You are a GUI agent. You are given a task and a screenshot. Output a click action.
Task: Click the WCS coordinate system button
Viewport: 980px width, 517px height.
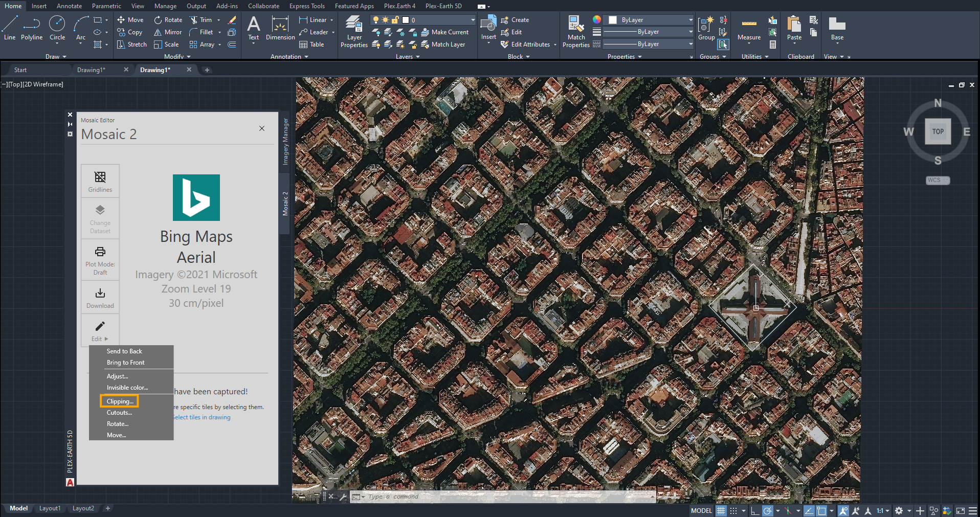coord(938,180)
